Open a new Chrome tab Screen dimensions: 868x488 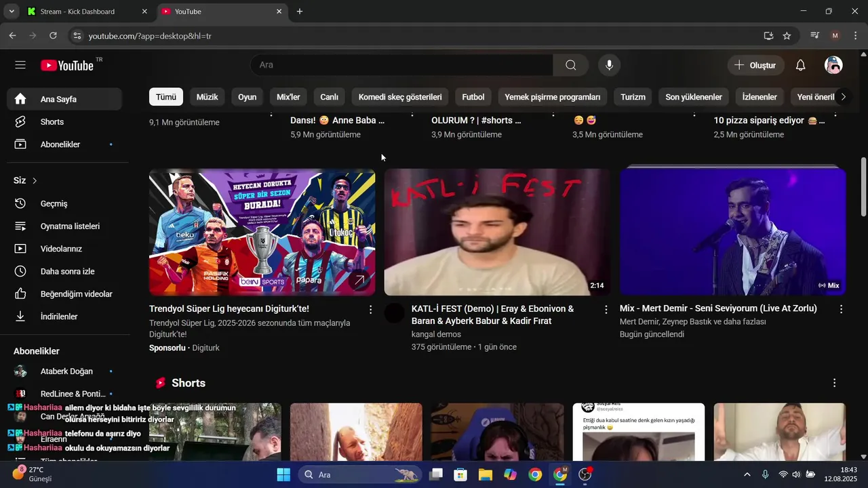point(299,12)
